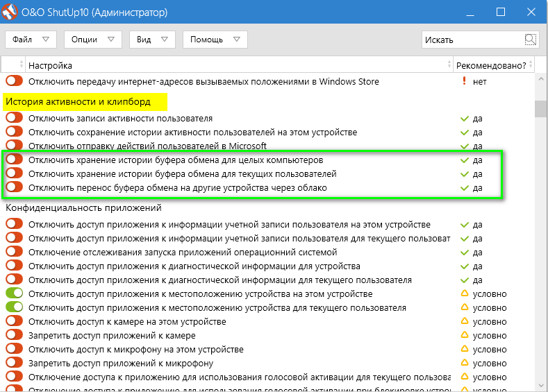Click green checkmark for 'буфера обмена для текущих пользователей'

465,174
